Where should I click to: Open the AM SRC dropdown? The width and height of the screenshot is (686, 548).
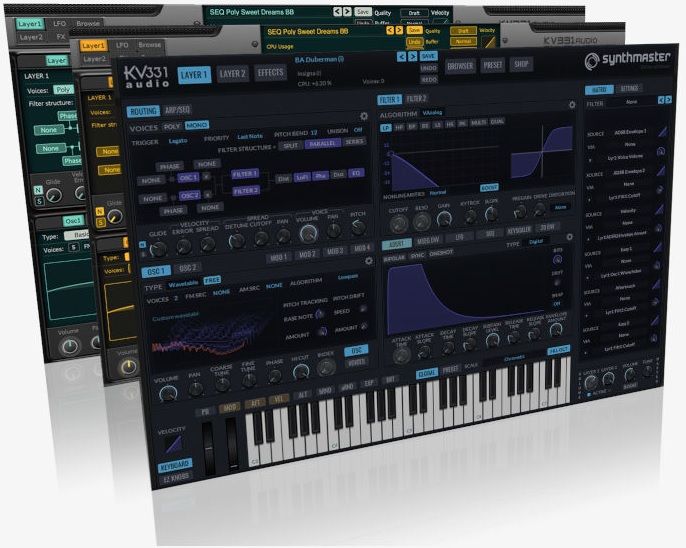click(274, 286)
